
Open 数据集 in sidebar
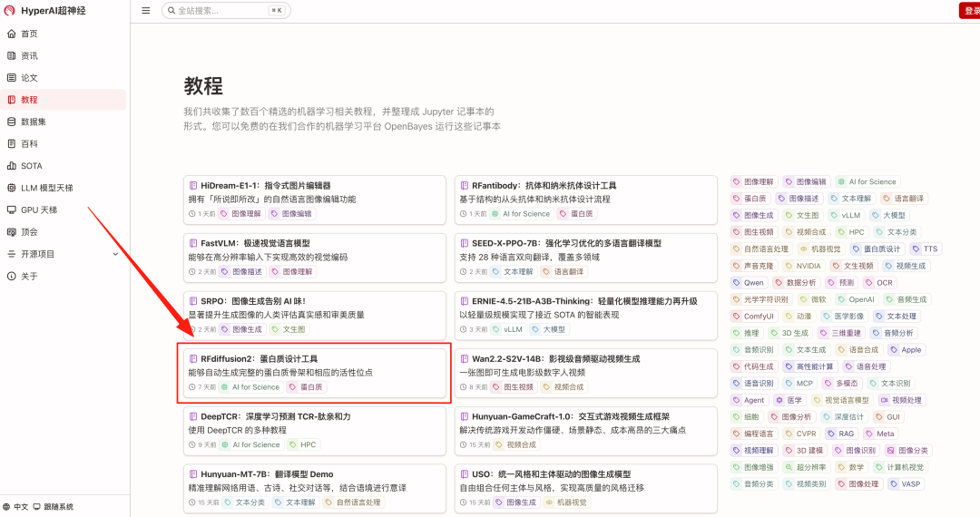pos(64,122)
